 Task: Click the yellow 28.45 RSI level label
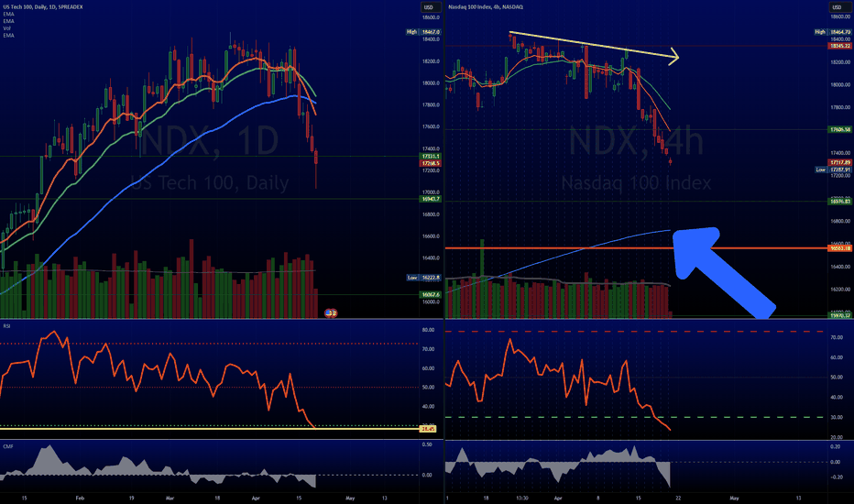click(428, 429)
